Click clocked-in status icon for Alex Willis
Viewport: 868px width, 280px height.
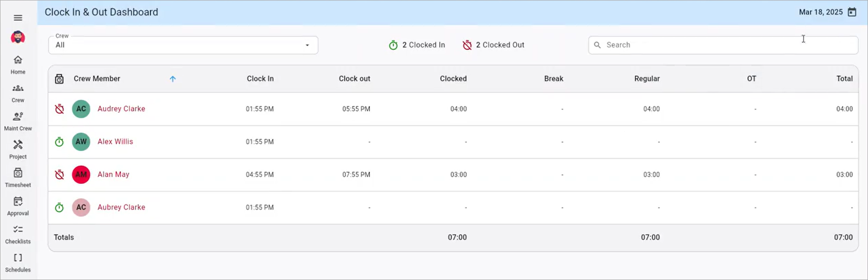pos(59,142)
